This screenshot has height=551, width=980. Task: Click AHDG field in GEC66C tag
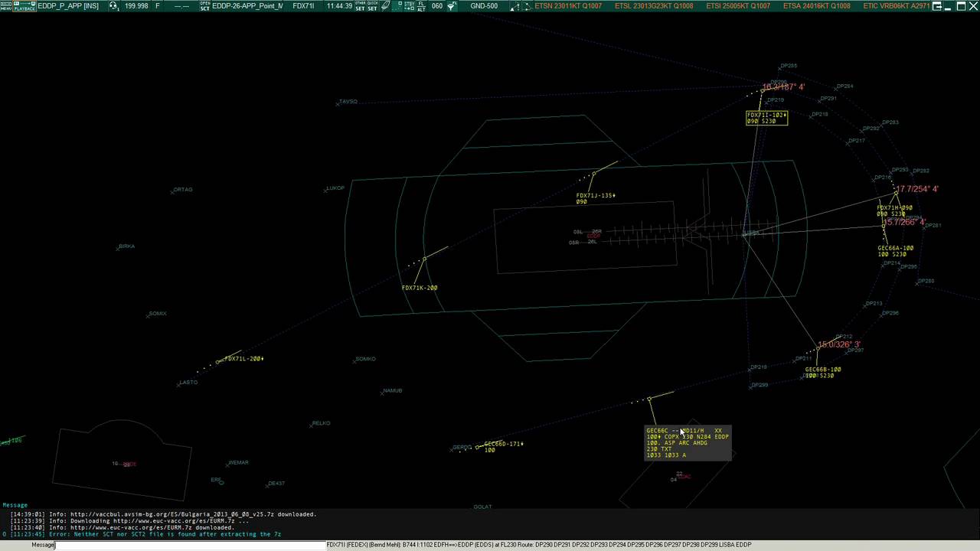pyautogui.click(x=700, y=443)
